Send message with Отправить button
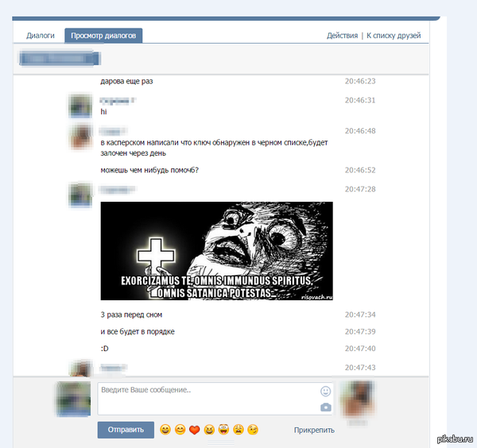The width and height of the screenshot is (477, 448). click(x=126, y=430)
